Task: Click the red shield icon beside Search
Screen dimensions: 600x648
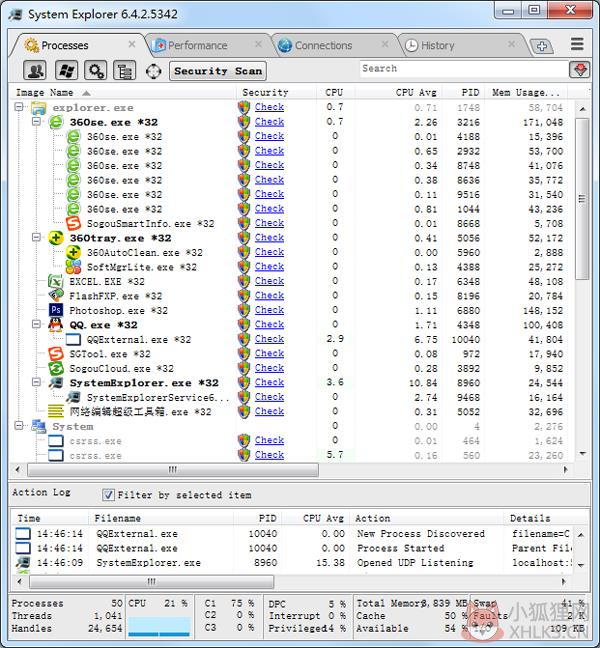Action: [580, 69]
